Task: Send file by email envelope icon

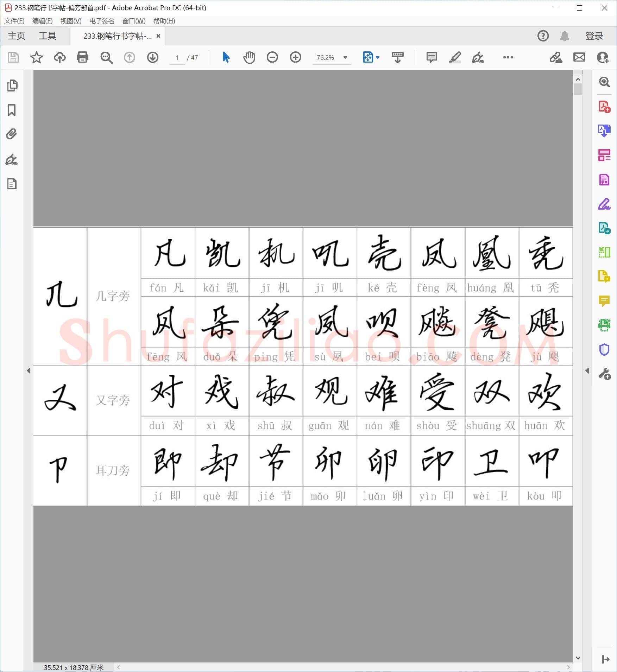Action: pyautogui.click(x=579, y=57)
